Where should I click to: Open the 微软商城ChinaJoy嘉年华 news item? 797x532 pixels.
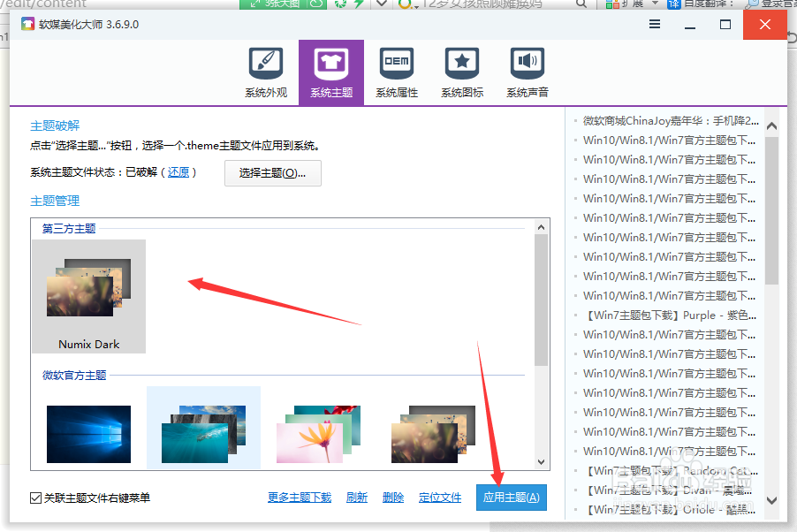coord(671,121)
